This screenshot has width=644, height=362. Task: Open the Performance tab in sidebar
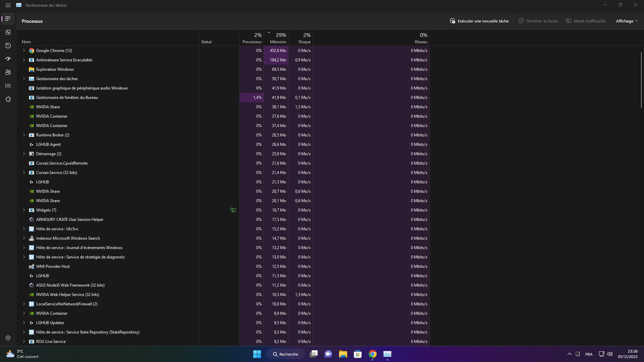point(8,32)
